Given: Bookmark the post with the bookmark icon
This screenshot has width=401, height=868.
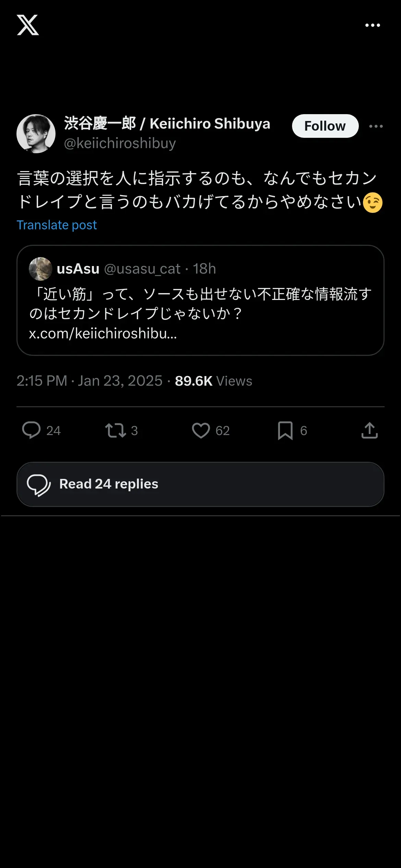Looking at the screenshot, I should click(285, 430).
